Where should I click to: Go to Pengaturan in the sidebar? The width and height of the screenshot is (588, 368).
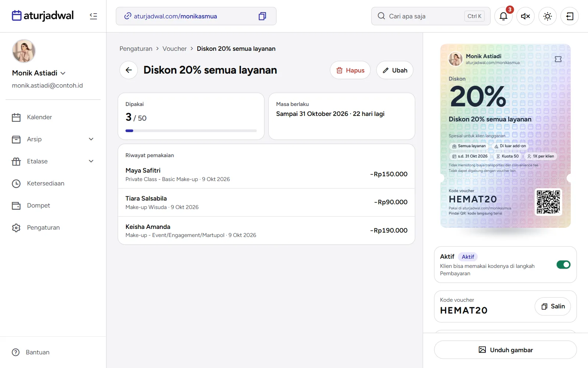pyautogui.click(x=53, y=227)
